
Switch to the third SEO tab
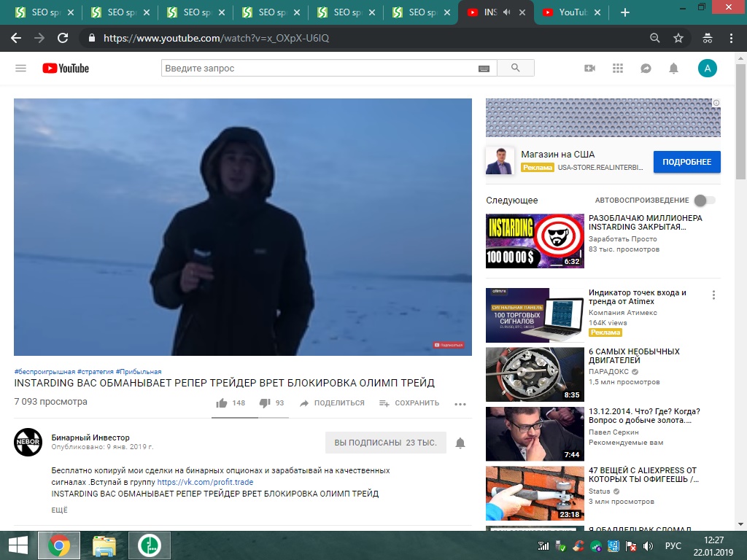point(196,12)
